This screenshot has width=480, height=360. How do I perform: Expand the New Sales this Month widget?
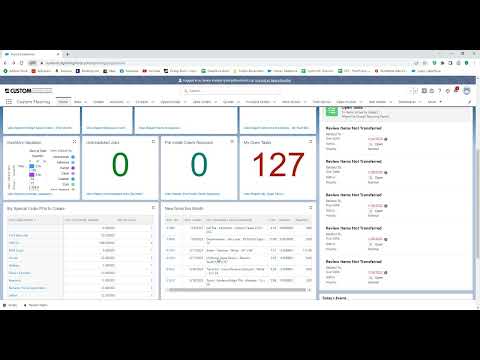[x=310, y=208]
